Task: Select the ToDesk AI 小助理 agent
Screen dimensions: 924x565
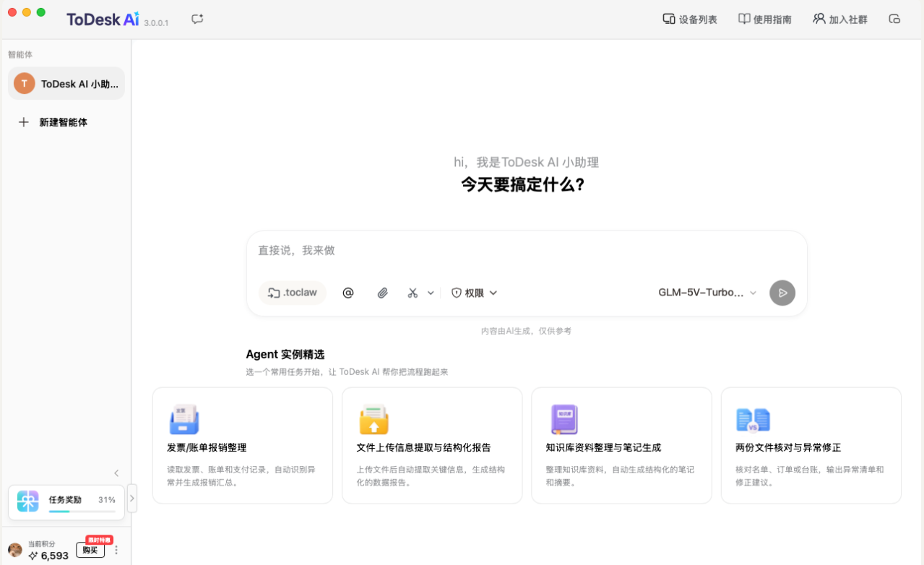Action: [x=66, y=84]
